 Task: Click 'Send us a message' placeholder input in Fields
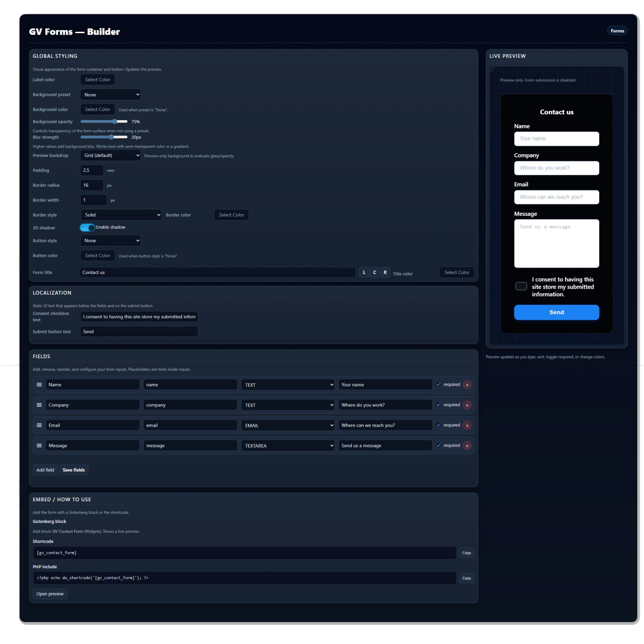coord(385,445)
